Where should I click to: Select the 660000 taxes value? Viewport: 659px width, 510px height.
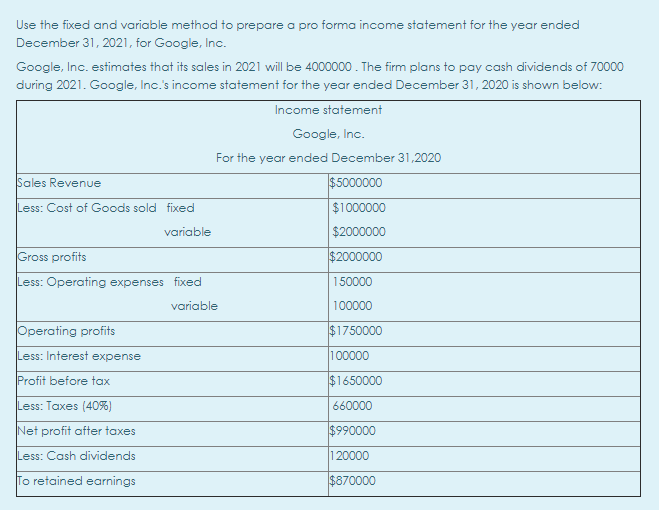(x=352, y=406)
